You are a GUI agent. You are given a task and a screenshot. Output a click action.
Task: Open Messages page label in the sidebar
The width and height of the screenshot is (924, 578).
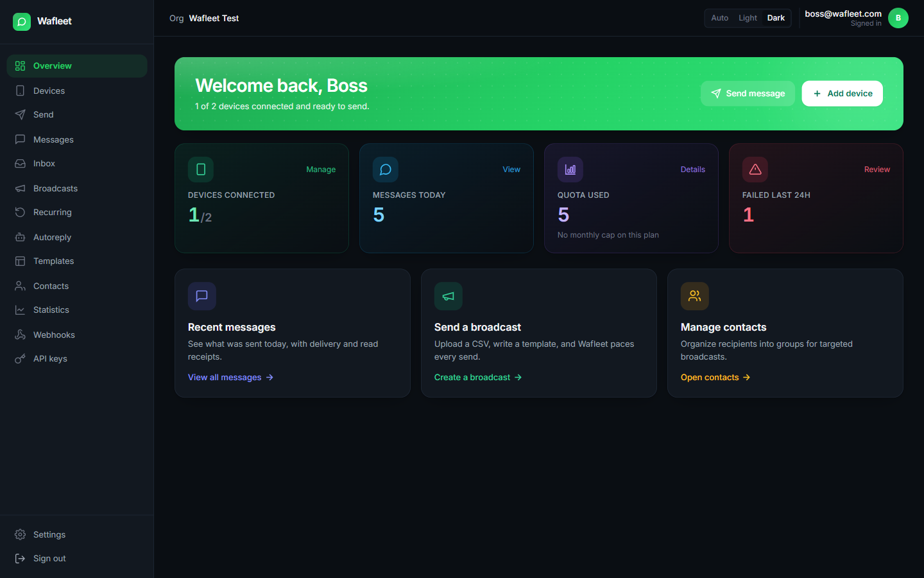coord(53,140)
